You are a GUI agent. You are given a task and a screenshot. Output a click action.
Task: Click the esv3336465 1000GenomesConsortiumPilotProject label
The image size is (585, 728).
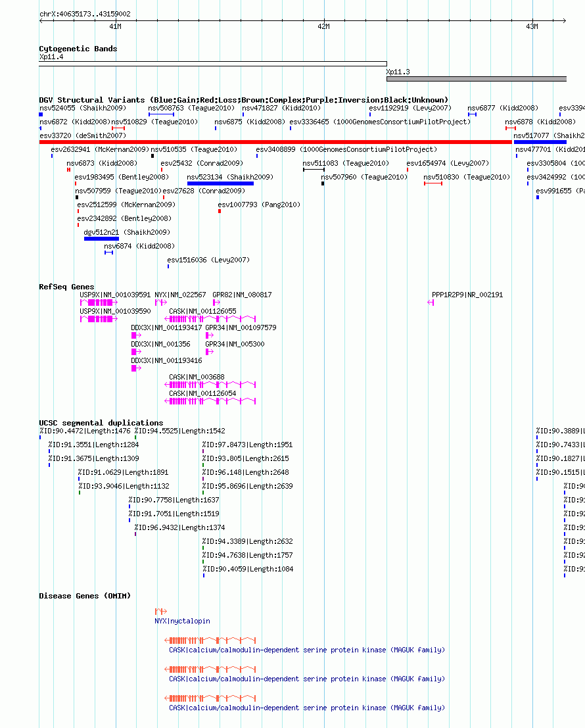[380, 122]
